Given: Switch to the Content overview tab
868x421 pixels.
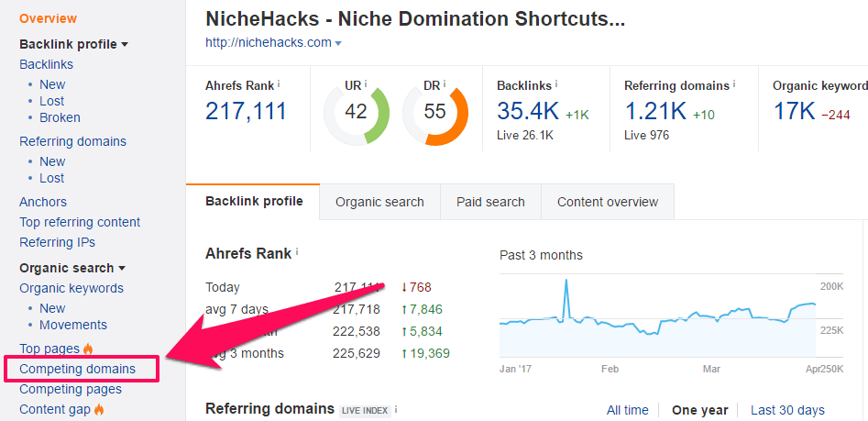Looking at the screenshot, I should (x=608, y=202).
